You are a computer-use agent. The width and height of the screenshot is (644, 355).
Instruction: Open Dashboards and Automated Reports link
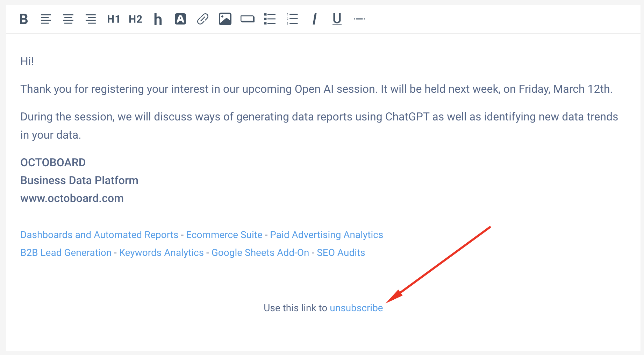99,235
